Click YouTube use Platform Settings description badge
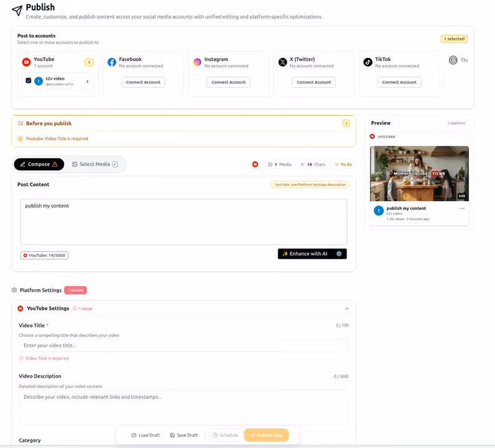 (x=310, y=185)
